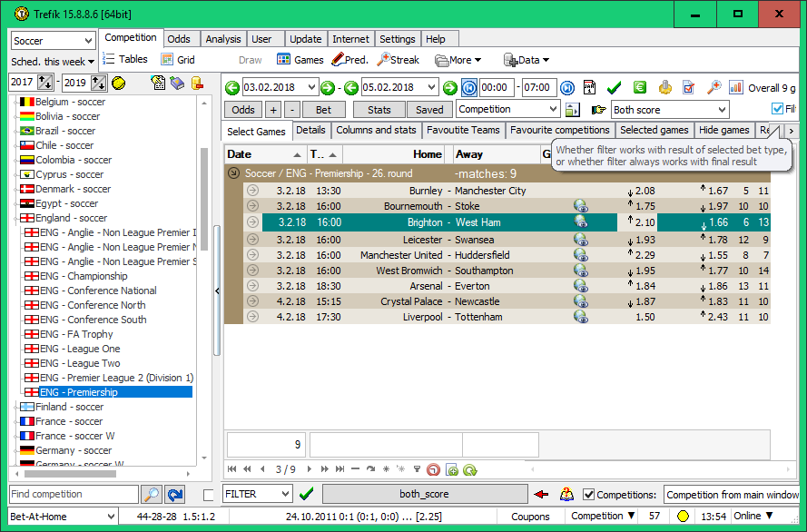
Task: Collapse the ENG Premiership 26. round group
Action: [233, 173]
